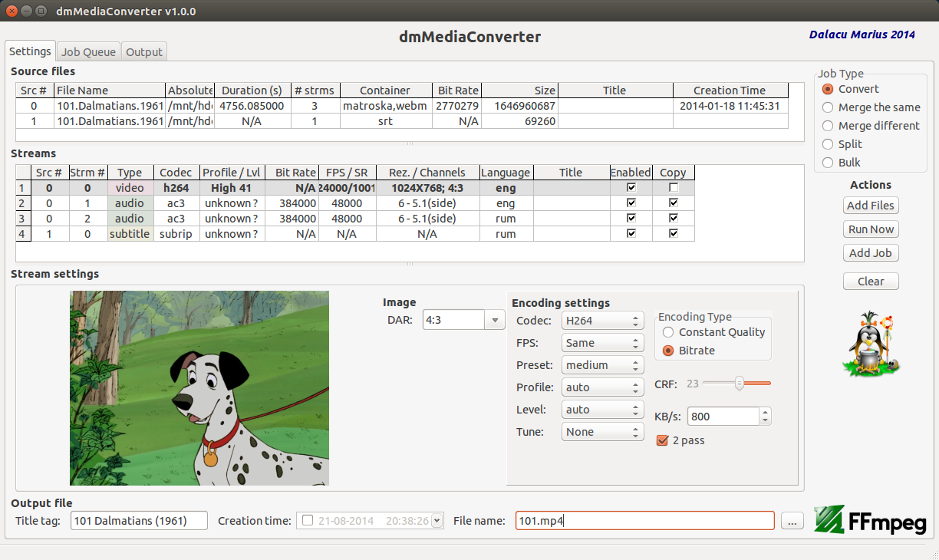Click the 1024X768; 4:3 resolution cell
939x560 pixels.
click(x=427, y=188)
